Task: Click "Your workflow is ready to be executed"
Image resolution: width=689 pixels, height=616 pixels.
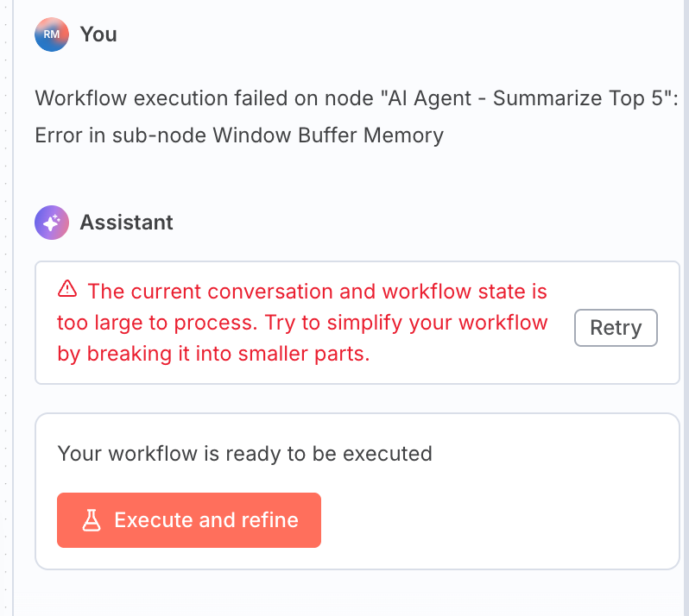Action: 244,453
